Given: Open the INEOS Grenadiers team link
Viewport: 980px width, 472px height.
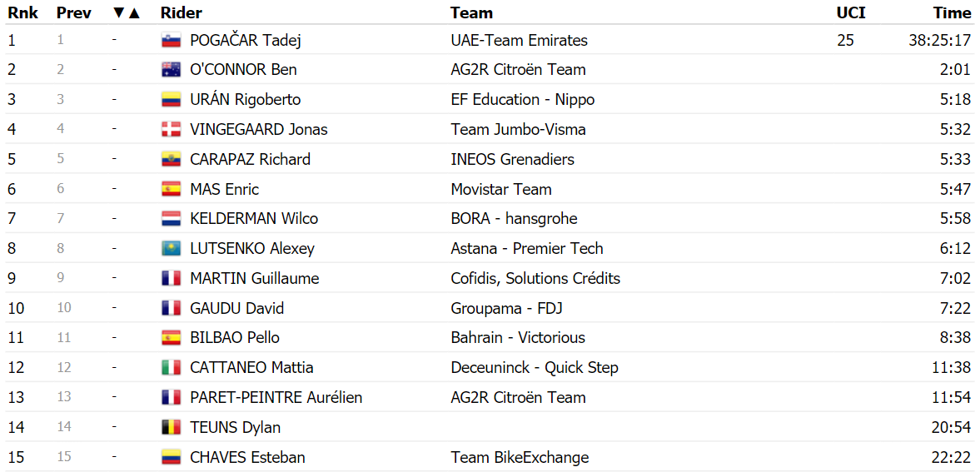Looking at the screenshot, I should tap(513, 160).
